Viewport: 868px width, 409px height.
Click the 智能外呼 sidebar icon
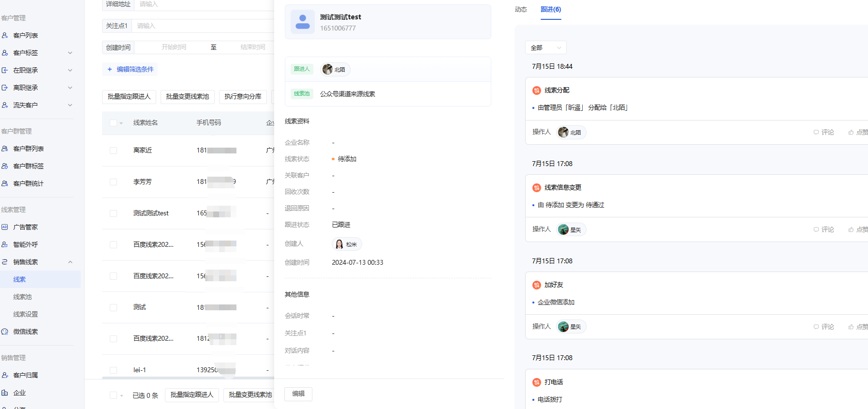click(5, 244)
